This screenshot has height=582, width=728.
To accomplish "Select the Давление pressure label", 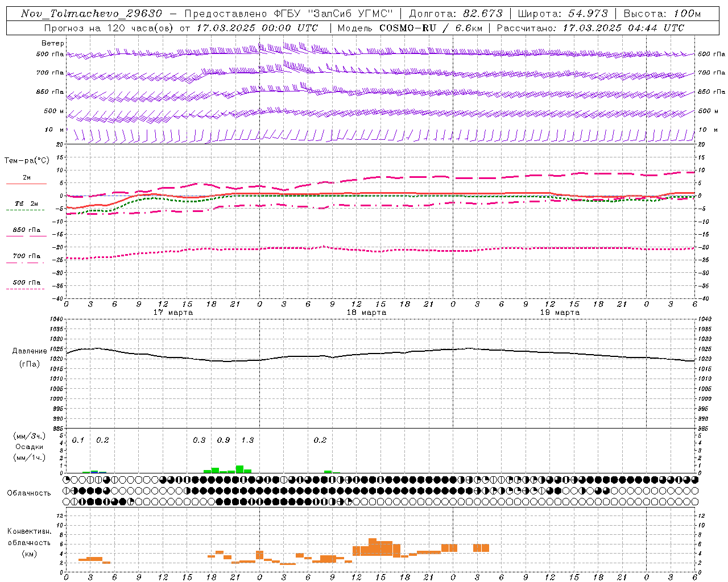I will 30,351.
